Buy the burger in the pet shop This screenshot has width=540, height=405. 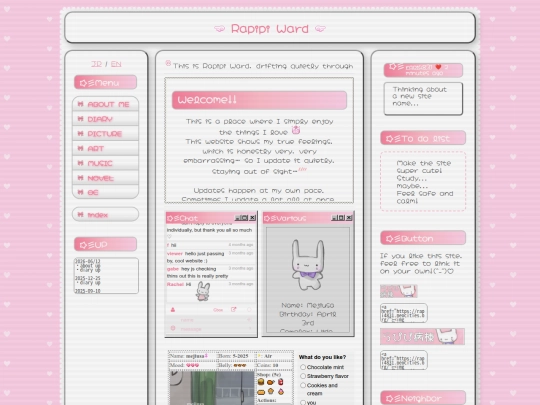(x=261, y=382)
